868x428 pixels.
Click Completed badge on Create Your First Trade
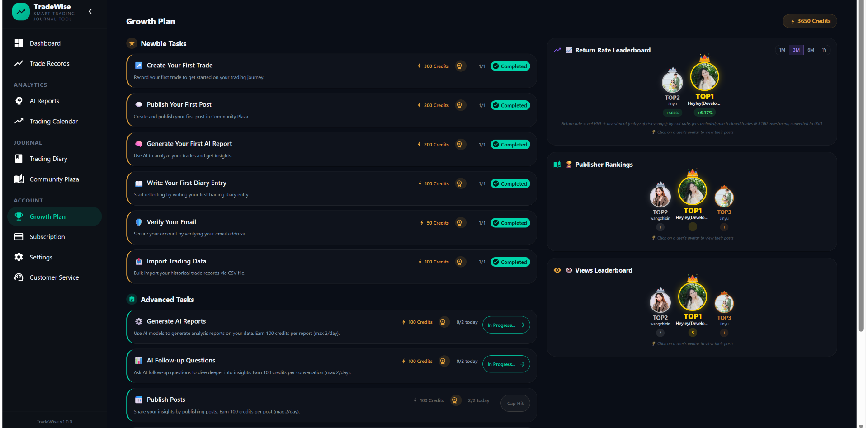tap(510, 66)
